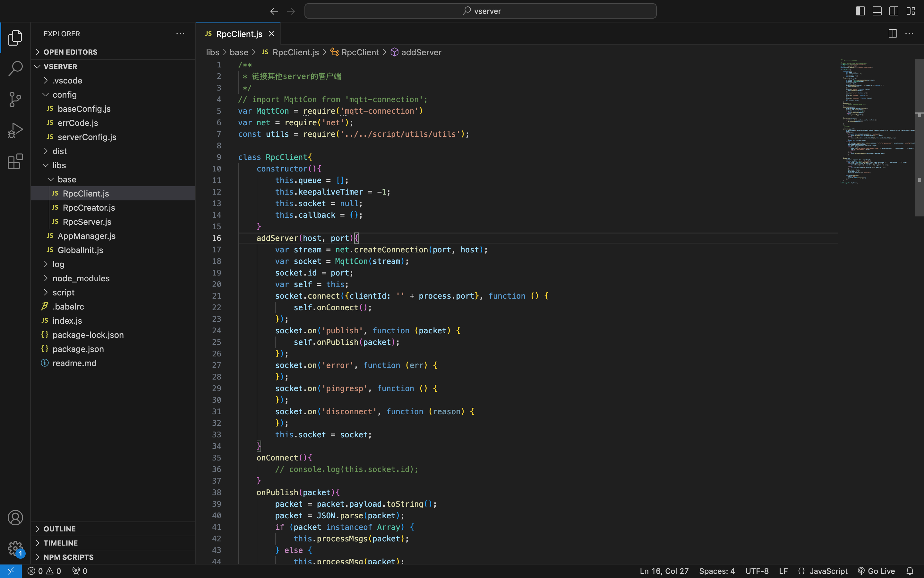Screen dimensions: 924x578
Task: Toggle the secondary side bar layout icon
Action: click(x=894, y=11)
